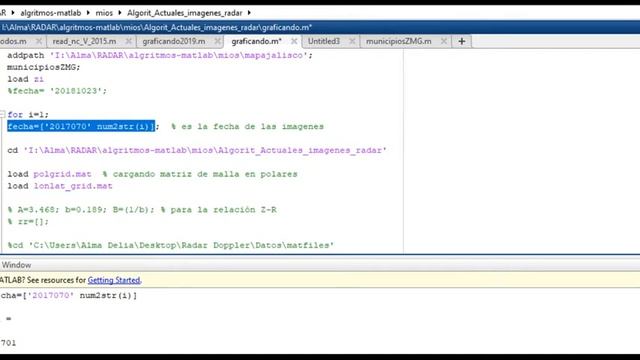Close the municipiosZMG.m tab
This screenshot has width=640, height=360.
click(444, 41)
